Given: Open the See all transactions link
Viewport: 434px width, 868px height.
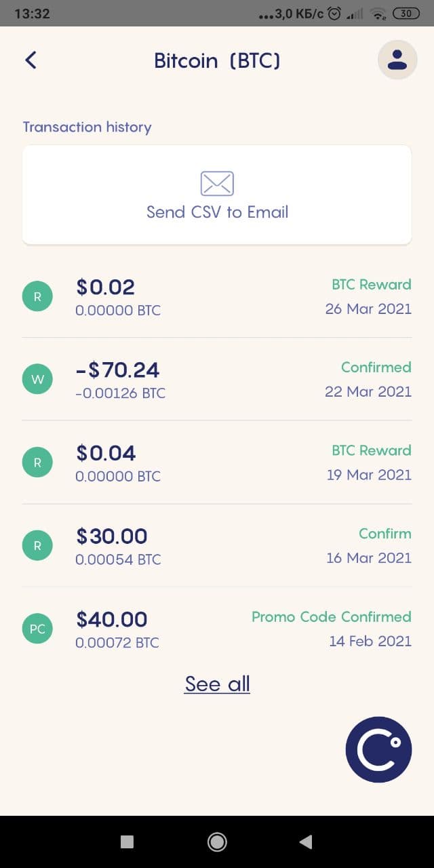Looking at the screenshot, I should (x=217, y=684).
